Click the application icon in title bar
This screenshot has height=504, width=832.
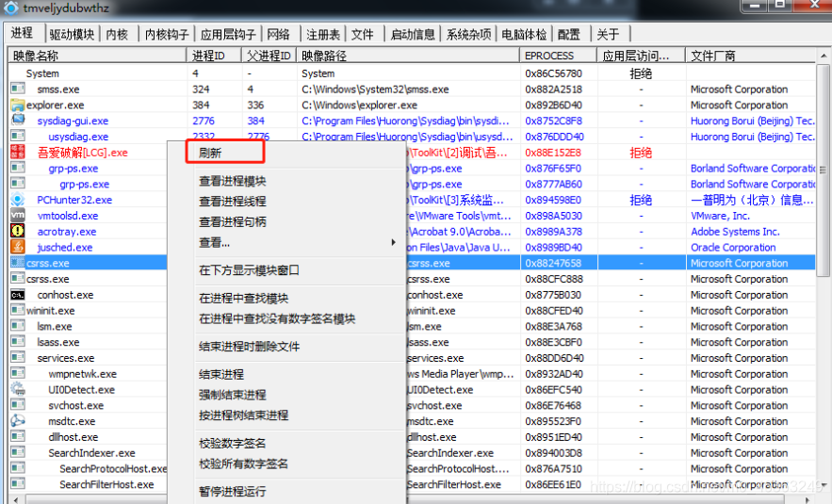coord(10,8)
